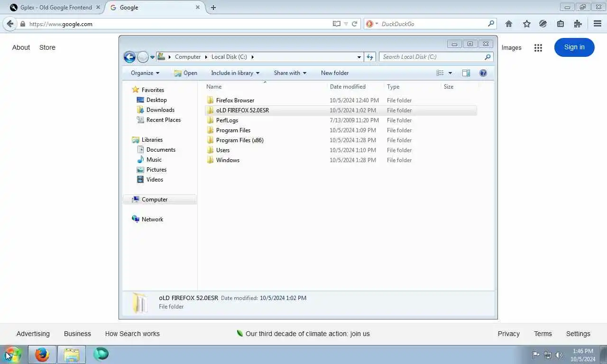
Task: Click the Explorer help question mark icon
Action: pyautogui.click(x=483, y=73)
